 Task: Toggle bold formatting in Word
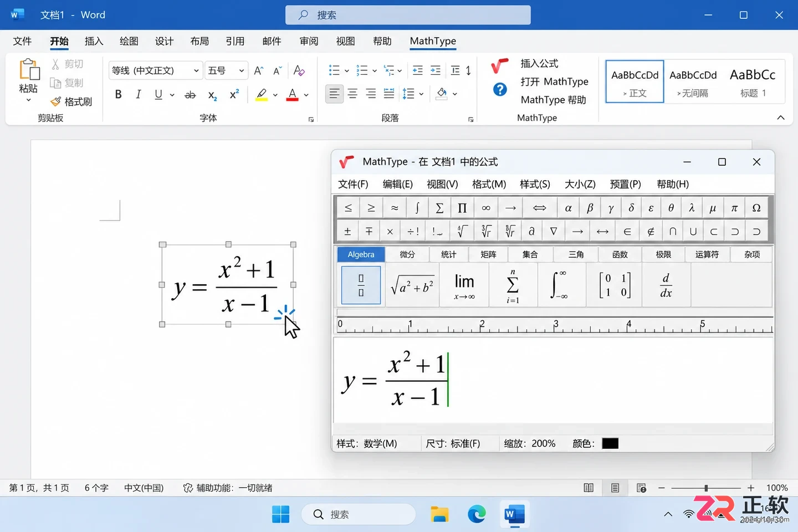(x=118, y=94)
